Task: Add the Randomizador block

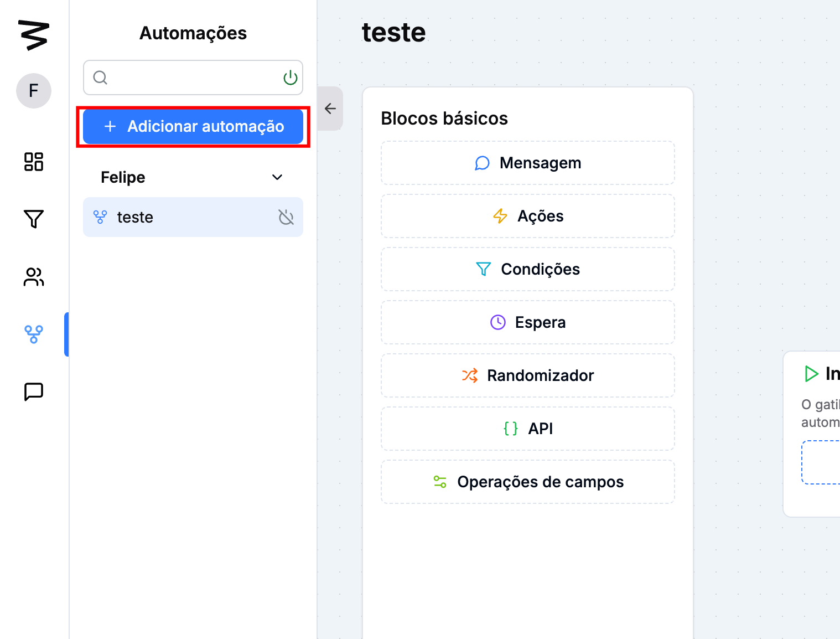Action: [x=527, y=375]
